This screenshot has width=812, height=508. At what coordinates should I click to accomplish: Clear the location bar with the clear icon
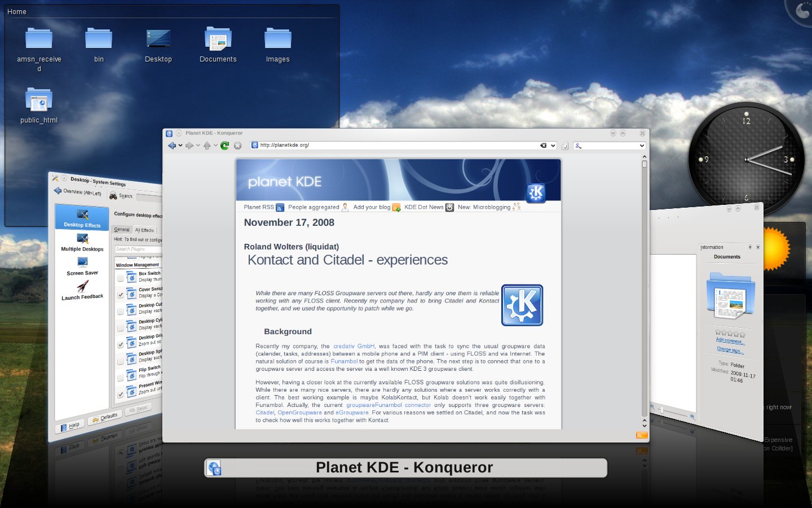click(x=544, y=146)
